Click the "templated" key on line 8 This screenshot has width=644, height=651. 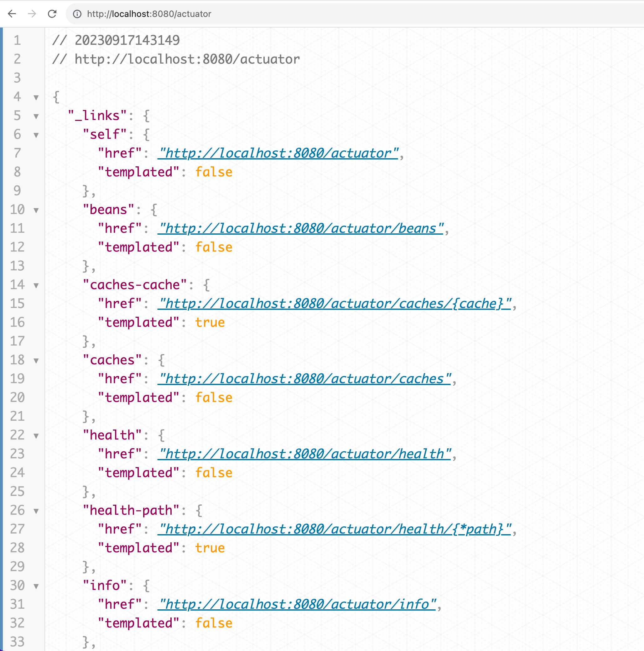coord(138,172)
